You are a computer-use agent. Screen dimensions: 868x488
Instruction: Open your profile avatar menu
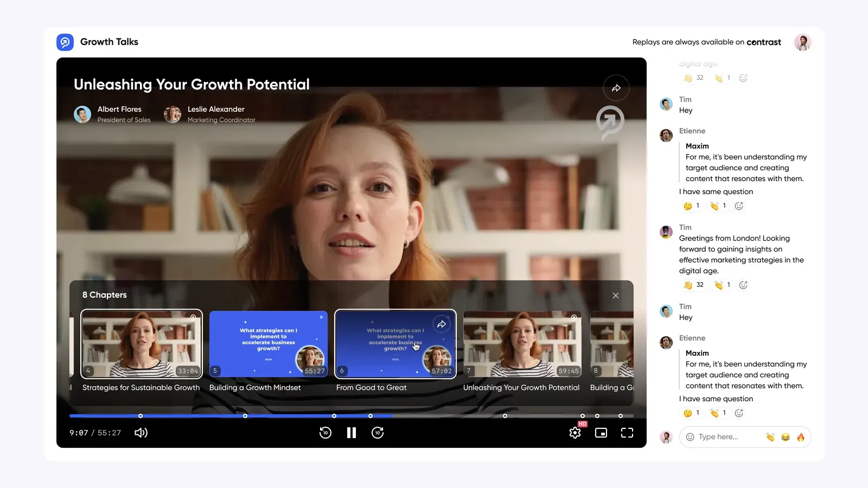(x=803, y=42)
